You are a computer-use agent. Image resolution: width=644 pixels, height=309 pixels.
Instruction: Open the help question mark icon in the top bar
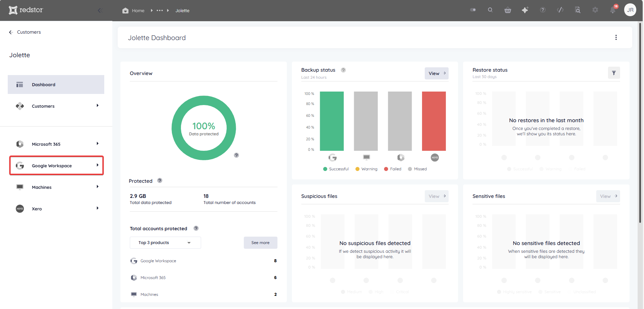(543, 10)
